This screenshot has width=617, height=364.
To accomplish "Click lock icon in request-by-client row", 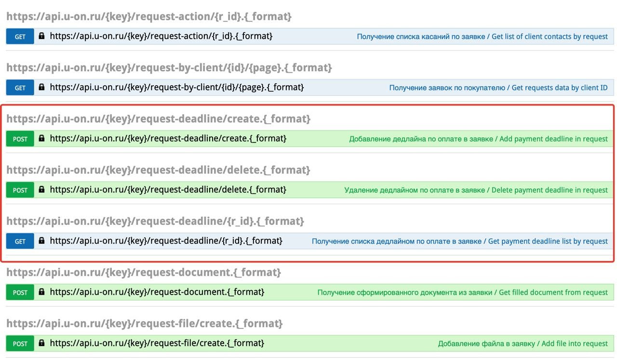I will (x=41, y=88).
